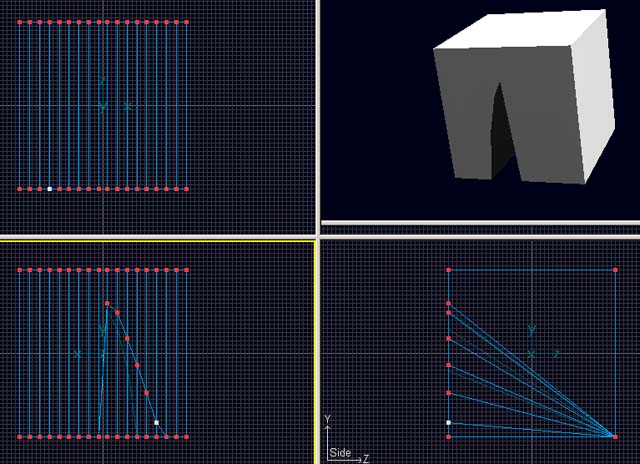
Task: Select bottom-right corner vertex in bottom-left viewport
Action: (187, 437)
